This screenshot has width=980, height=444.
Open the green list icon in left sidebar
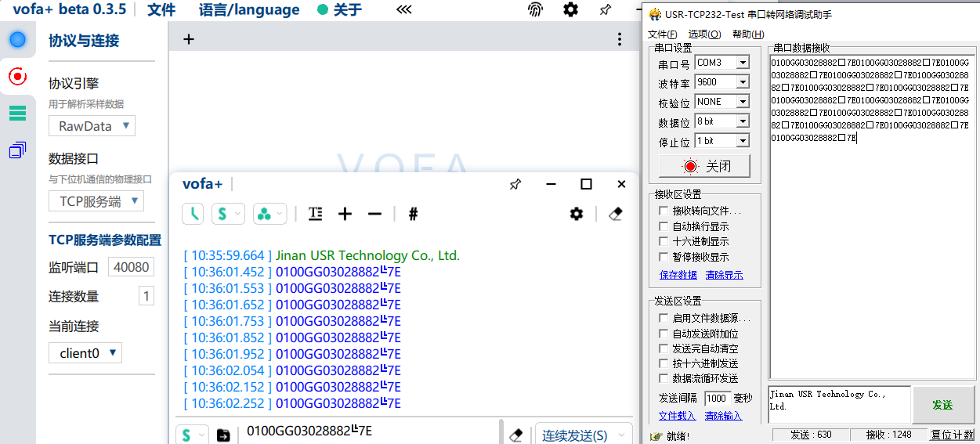tap(17, 114)
